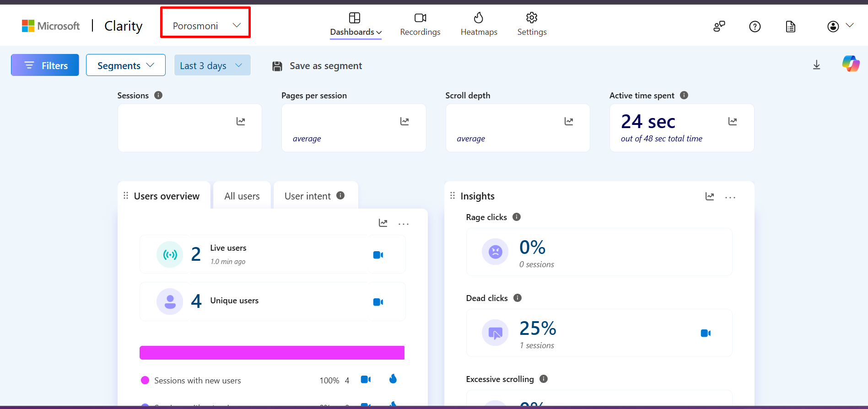Open the help question mark icon
Viewport: 868px width, 409px height.
click(755, 27)
